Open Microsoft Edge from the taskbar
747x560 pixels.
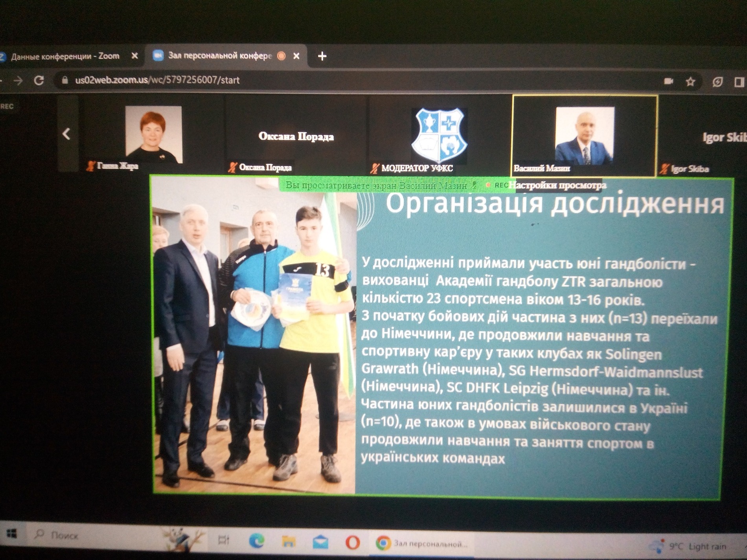[x=256, y=542]
